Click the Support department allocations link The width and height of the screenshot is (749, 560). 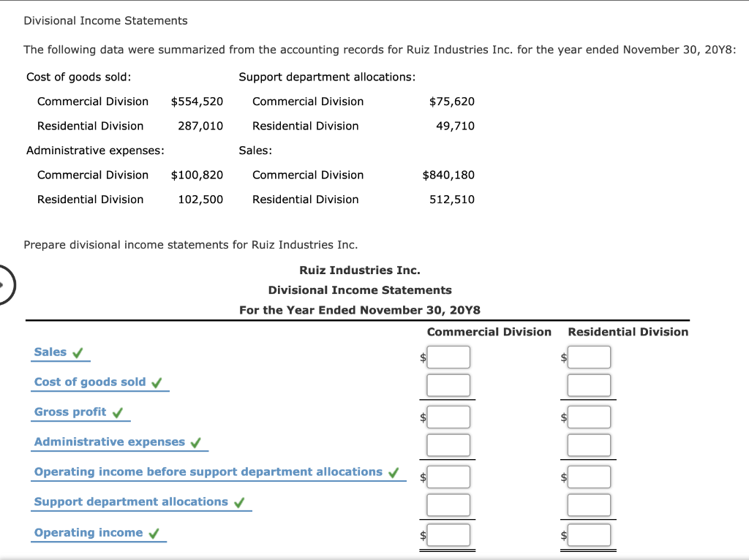pos(132,502)
